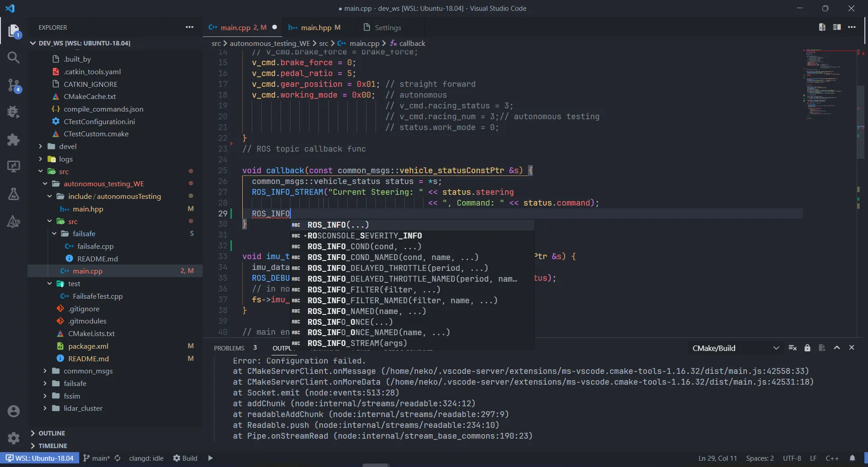Screen dimensions: 868x467
Task: Open Run and Debug view
Action: click(14, 112)
